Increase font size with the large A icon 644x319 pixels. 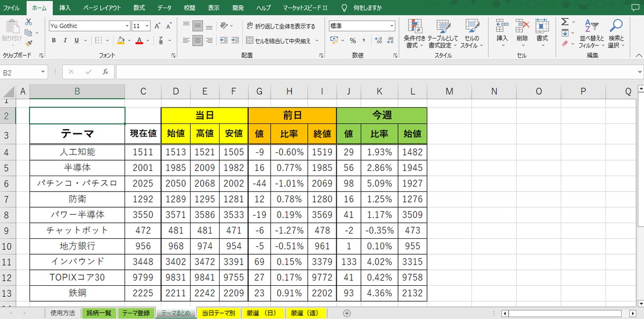158,26
